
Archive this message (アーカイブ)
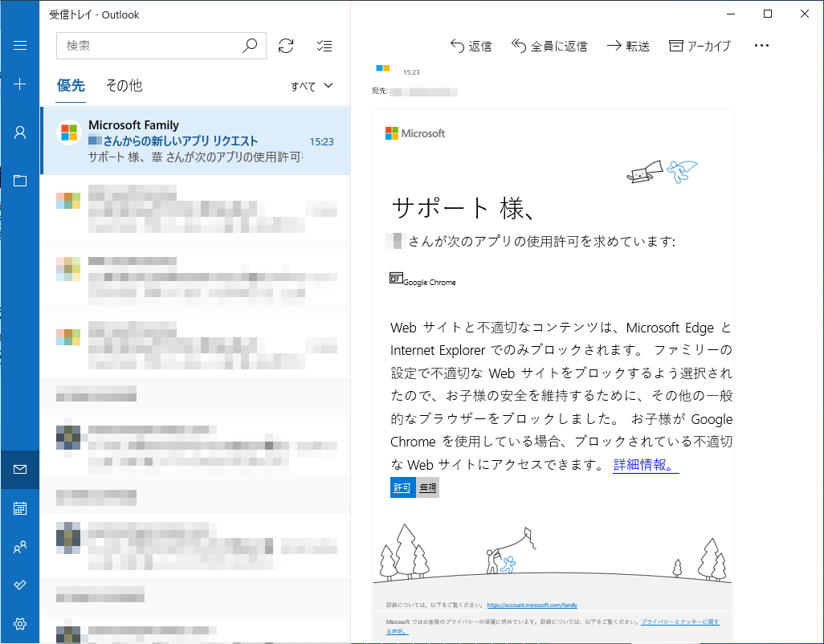[700, 47]
